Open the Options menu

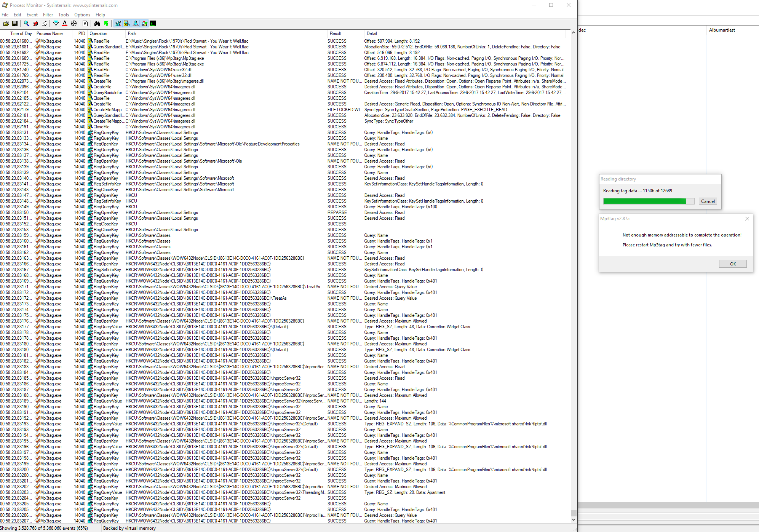point(82,15)
